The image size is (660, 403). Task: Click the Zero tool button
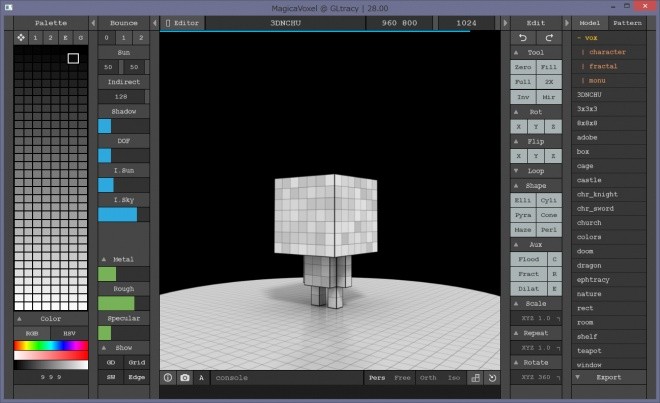click(x=523, y=67)
